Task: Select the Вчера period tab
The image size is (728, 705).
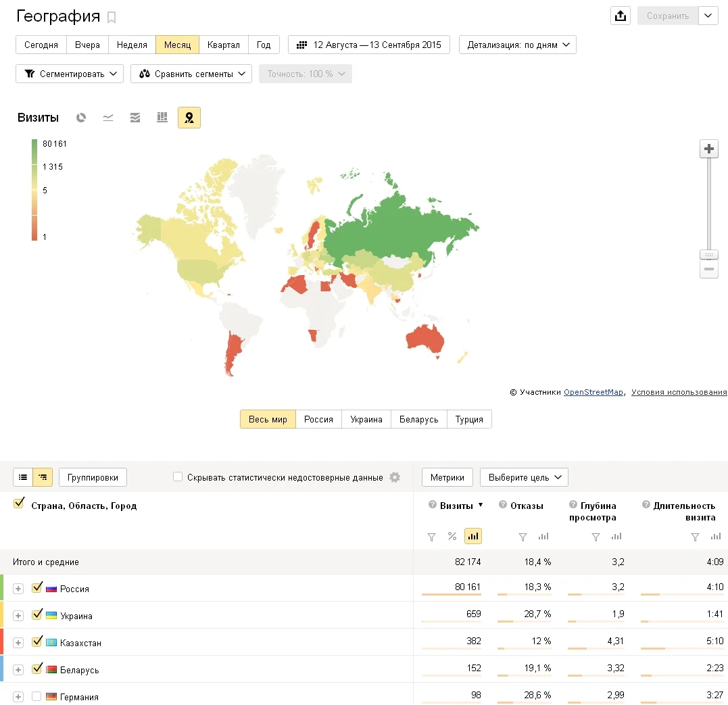Action: [x=87, y=45]
